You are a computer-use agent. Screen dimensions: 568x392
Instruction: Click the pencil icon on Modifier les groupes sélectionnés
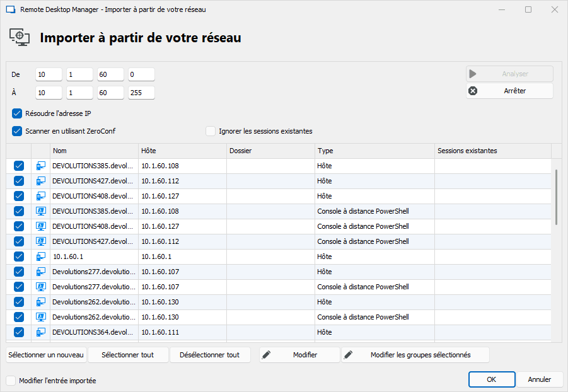click(x=348, y=355)
